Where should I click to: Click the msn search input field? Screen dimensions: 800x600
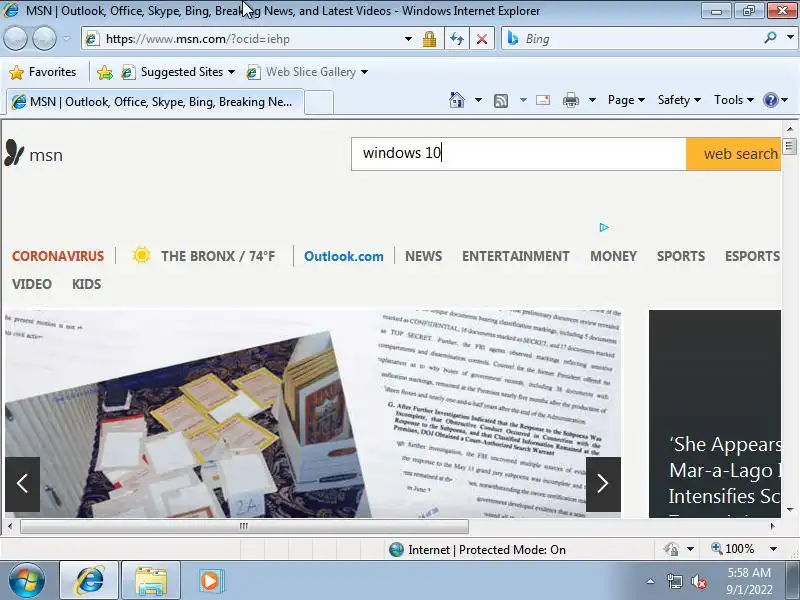coord(518,154)
